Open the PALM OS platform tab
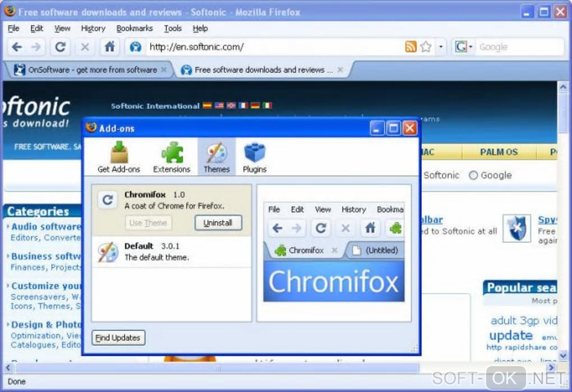This screenshot has height=392, width=572. click(499, 152)
